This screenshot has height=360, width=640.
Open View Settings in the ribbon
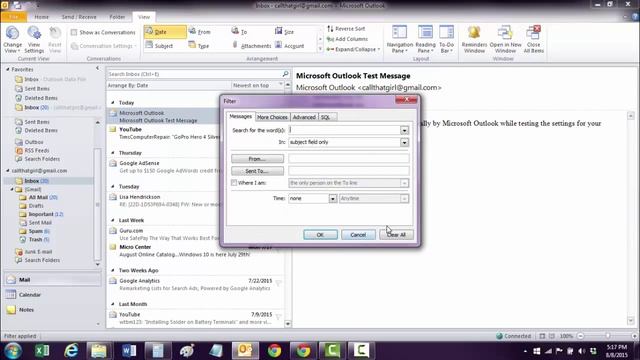(x=34, y=39)
